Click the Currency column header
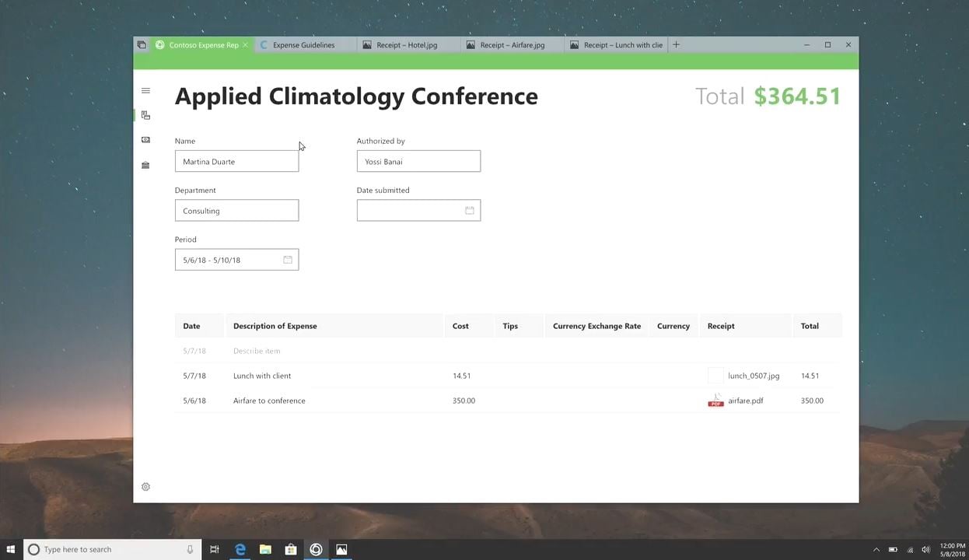This screenshot has height=560, width=969. pyautogui.click(x=673, y=326)
